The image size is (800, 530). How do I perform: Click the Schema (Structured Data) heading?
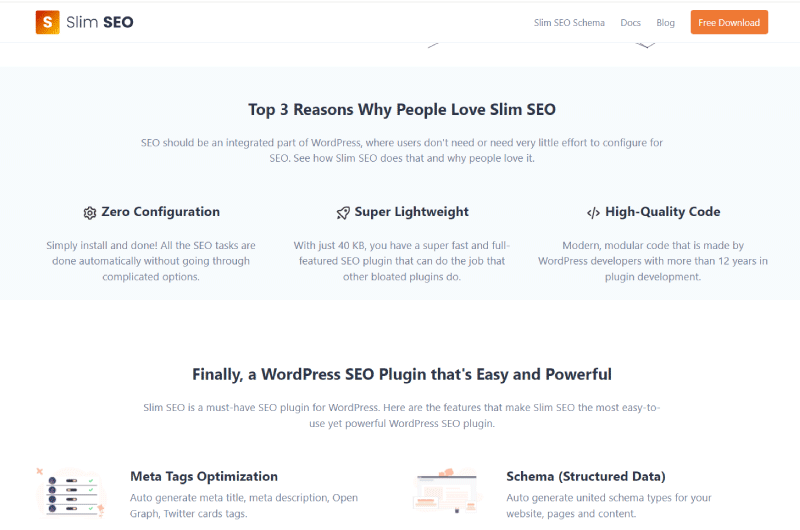[x=586, y=476]
